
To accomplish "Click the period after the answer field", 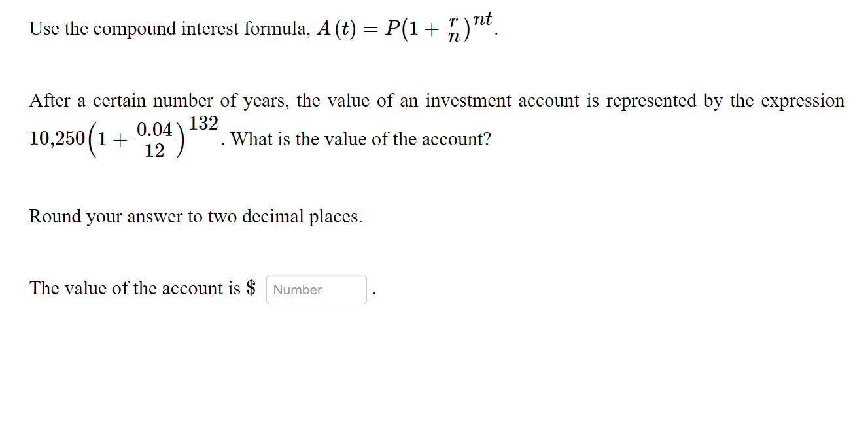I will click(x=373, y=291).
